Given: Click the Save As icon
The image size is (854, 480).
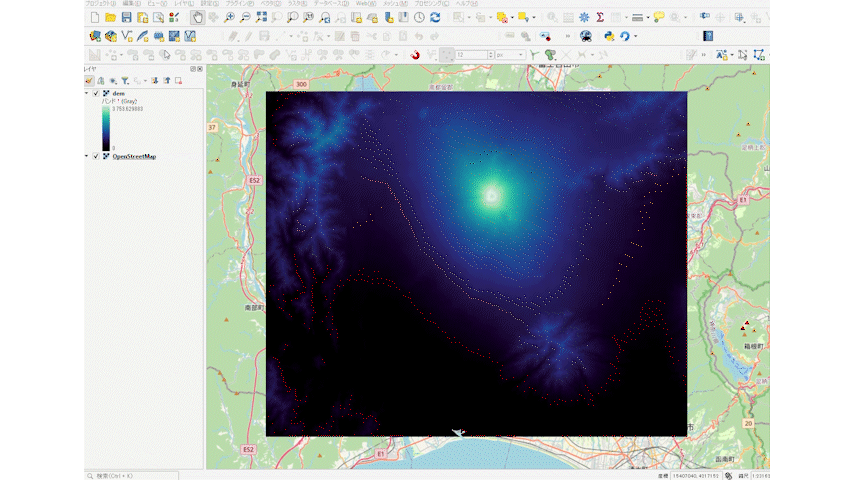Looking at the screenshot, I should tap(142, 17).
